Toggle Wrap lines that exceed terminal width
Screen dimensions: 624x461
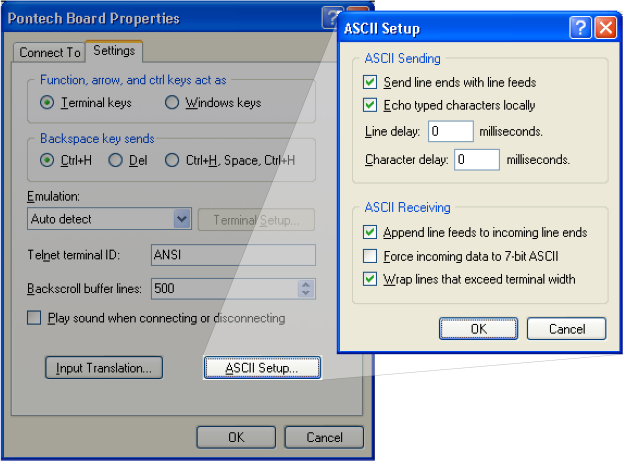pyautogui.click(x=371, y=279)
